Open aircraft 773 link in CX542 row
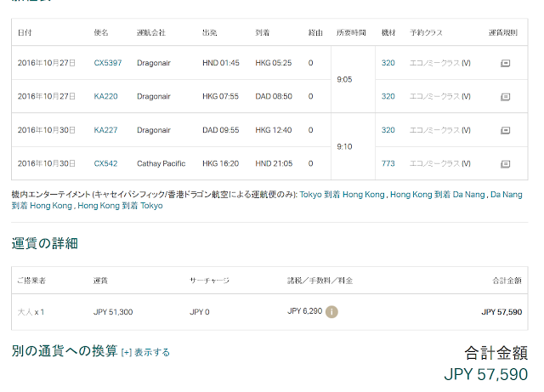This screenshot has height=392, width=544. [x=388, y=163]
